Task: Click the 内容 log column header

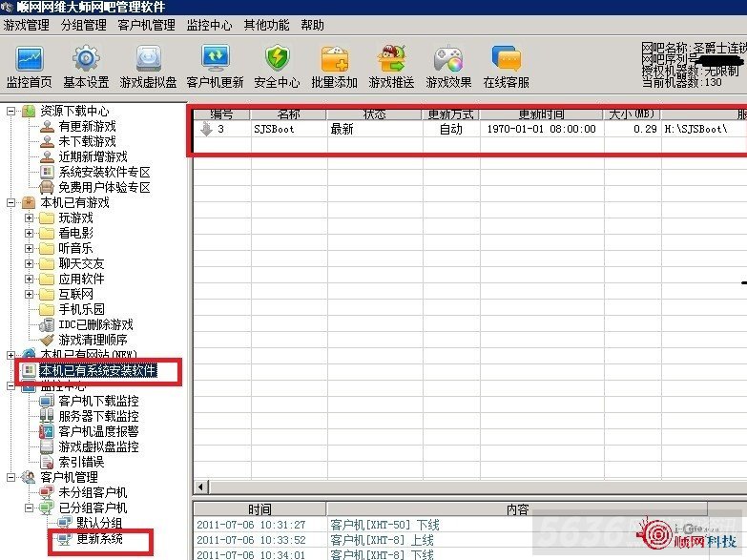Action: (517, 509)
